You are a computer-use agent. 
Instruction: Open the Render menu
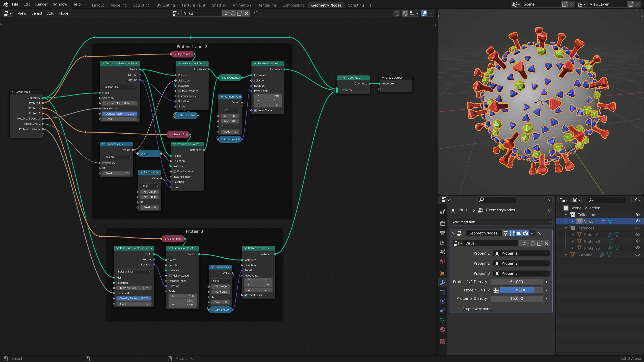(x=41, y=4)
